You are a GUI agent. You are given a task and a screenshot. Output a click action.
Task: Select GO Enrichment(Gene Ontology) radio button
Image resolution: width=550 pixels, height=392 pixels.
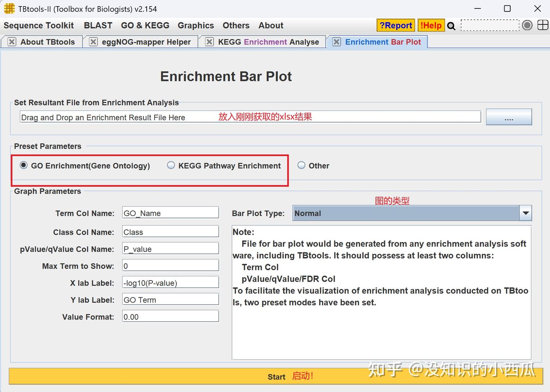coord(24,165)
